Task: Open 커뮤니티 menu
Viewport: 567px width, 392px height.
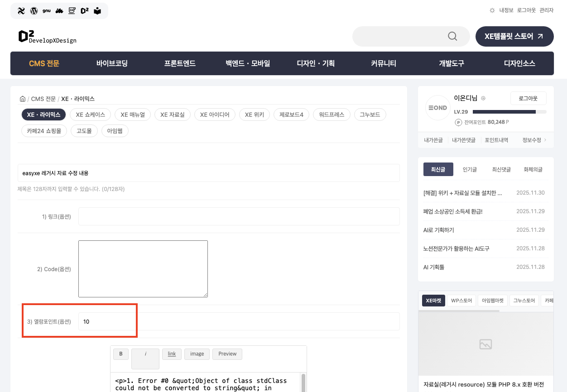Action: (384, 63)
